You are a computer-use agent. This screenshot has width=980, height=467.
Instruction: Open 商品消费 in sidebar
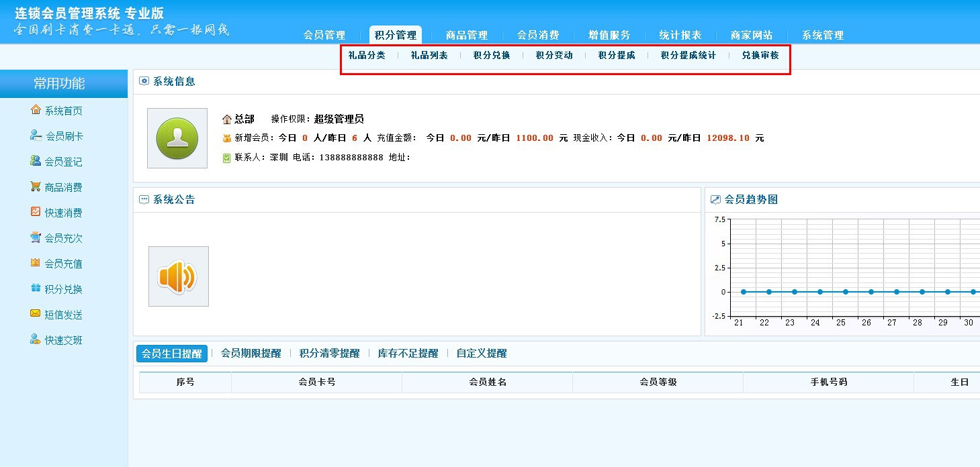point(64,187)
